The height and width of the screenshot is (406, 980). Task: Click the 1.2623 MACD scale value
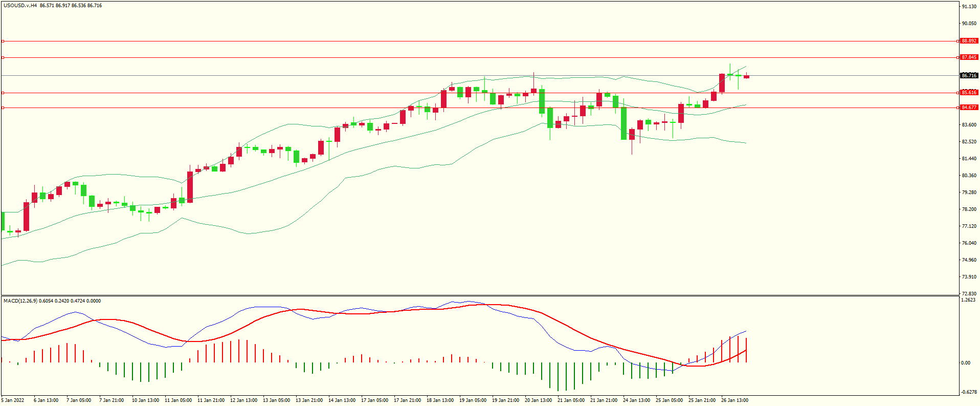(x=969, y=300)
